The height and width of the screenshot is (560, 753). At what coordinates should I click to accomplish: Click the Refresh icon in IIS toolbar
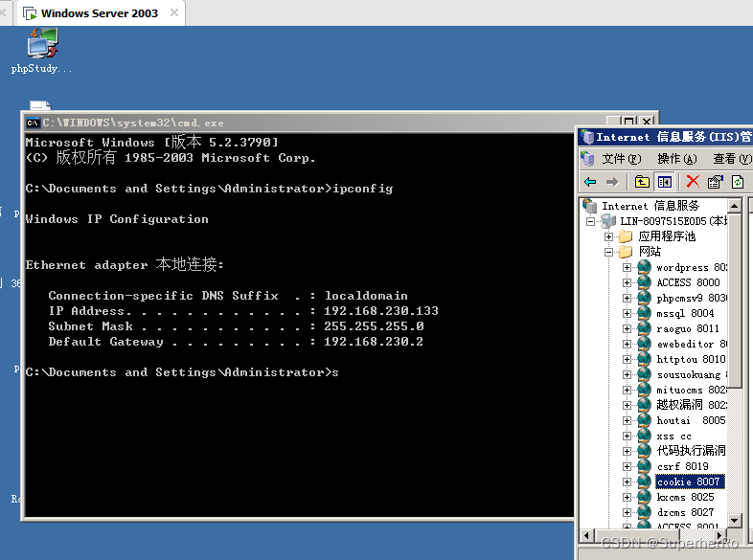point(738,182)
